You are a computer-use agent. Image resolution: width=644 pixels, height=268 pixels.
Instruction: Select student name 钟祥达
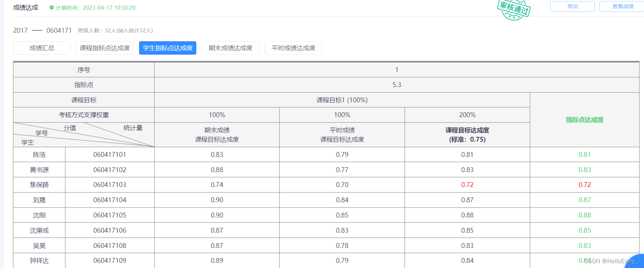39,261
